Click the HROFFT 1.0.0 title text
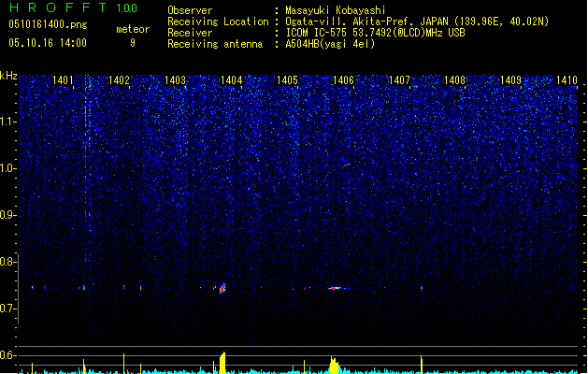 (73, 7)
